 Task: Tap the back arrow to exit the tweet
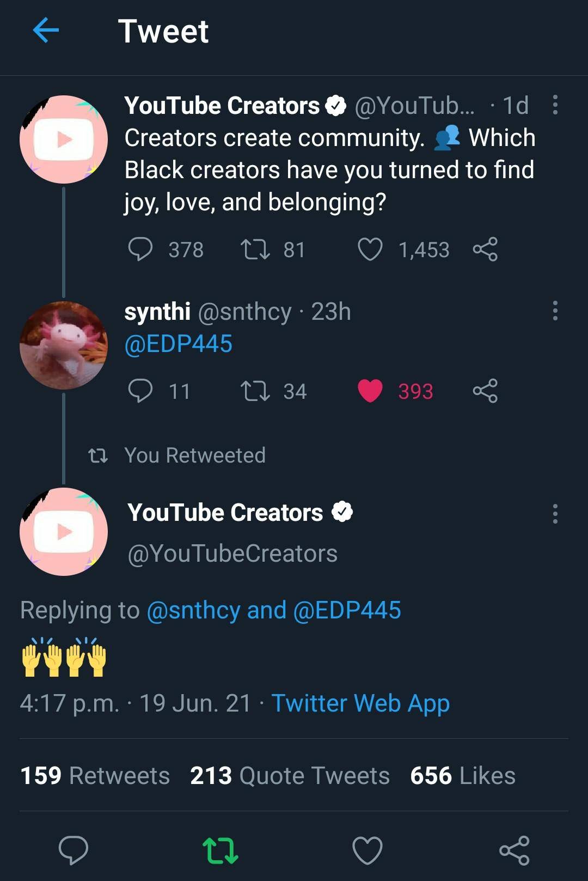[x=46, y=31]
